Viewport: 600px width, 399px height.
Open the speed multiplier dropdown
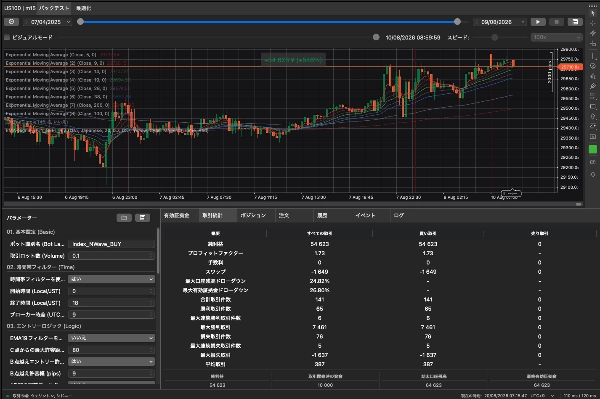click(556, 37)
